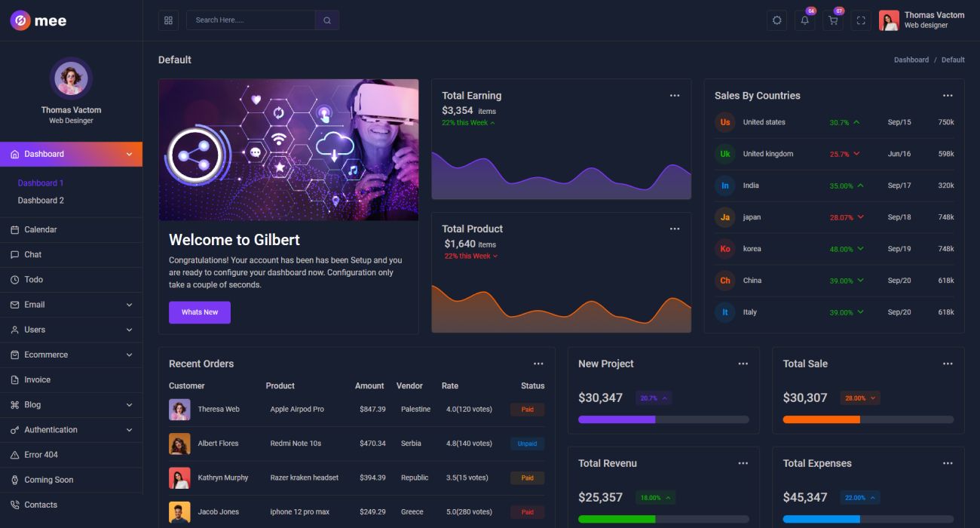980x528 pixels.
Task: Click the fullscreen icon in header
Action: [861, 20]
